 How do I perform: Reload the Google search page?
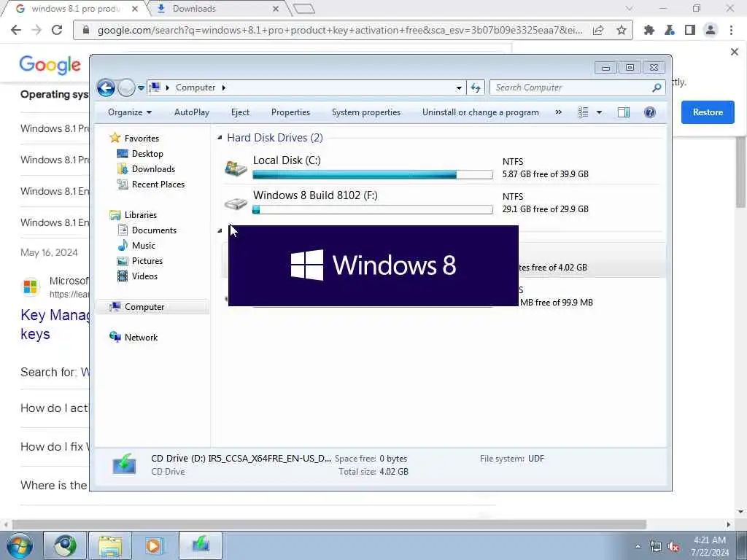pyautogui.click(x=57, y=30)
